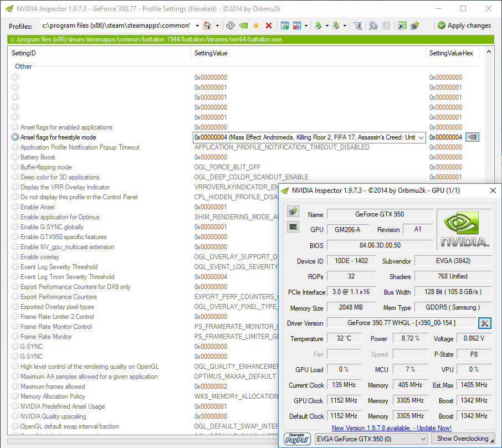The width and height of the screenshot is (502, 448).
Task: Click the Est.Max 1405 MHz value
Action: tap(474, 385)
